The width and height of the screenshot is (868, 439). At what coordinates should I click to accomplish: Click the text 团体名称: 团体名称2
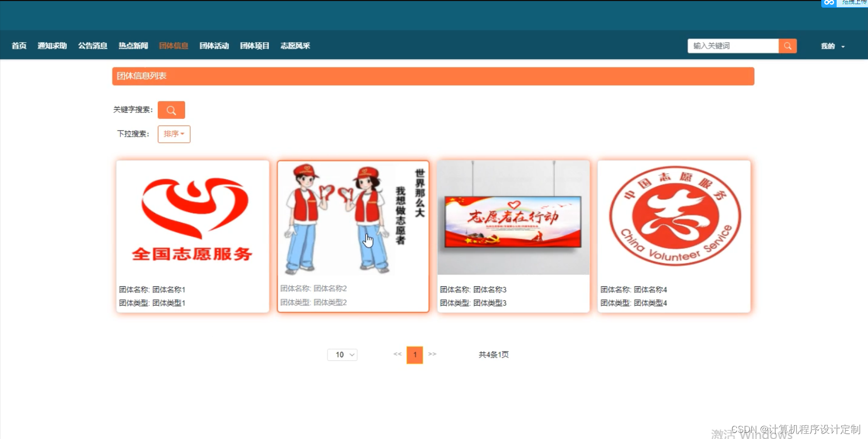tap(314, 289)
